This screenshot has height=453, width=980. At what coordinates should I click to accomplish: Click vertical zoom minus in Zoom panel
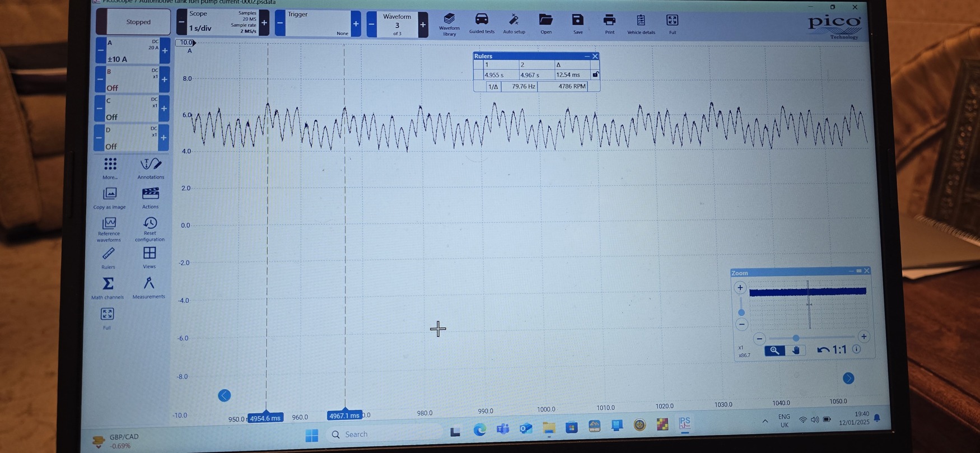(741, 324)
